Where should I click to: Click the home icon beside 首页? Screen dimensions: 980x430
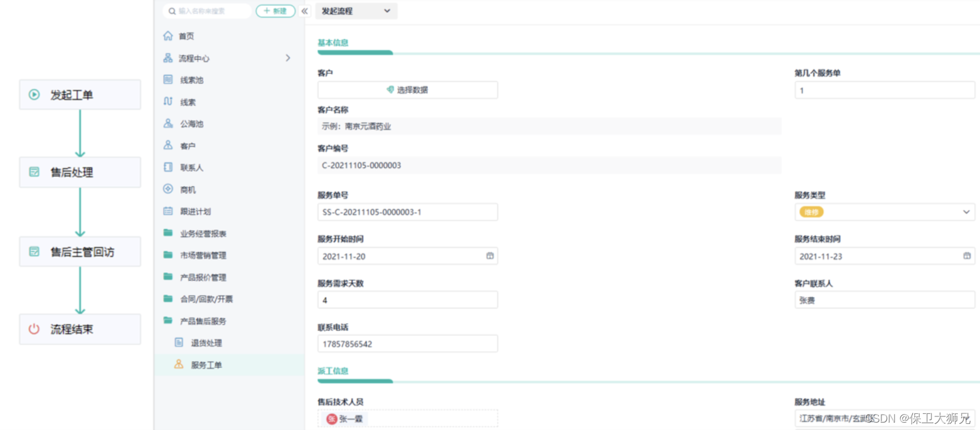click(x=168, y=36)
